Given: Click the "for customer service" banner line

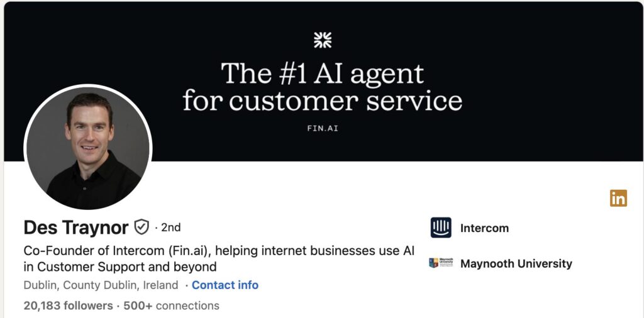Looking at the screenshot, I should 322,101.
